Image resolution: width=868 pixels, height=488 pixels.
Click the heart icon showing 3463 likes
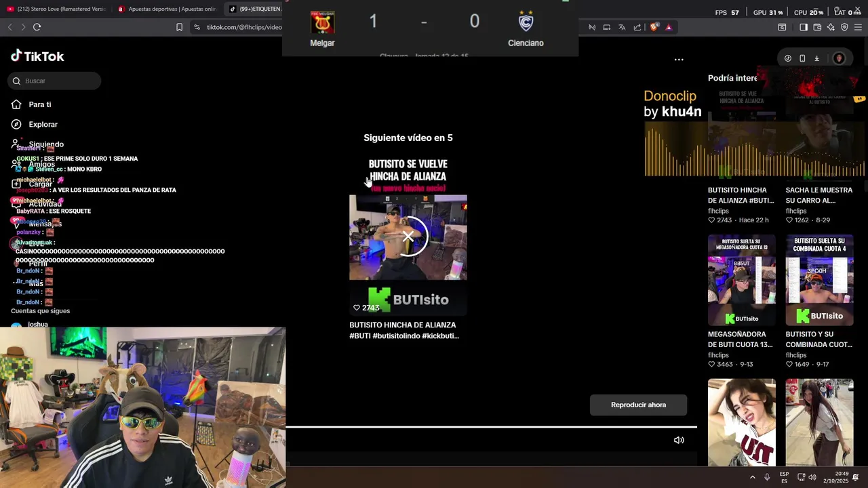tap(711, 365)
